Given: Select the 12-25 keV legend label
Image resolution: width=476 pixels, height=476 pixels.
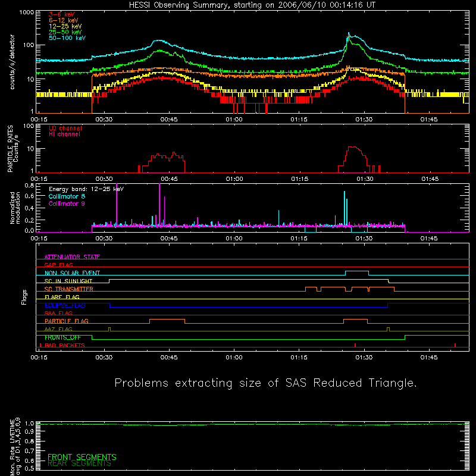Looking at the screenshot, I should tap(65, 26).
